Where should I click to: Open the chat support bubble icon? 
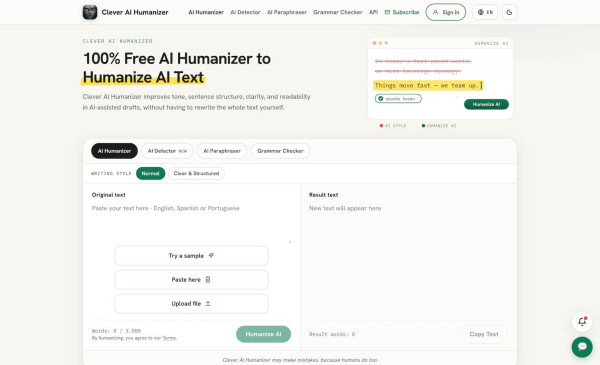[x=582, y=347]
